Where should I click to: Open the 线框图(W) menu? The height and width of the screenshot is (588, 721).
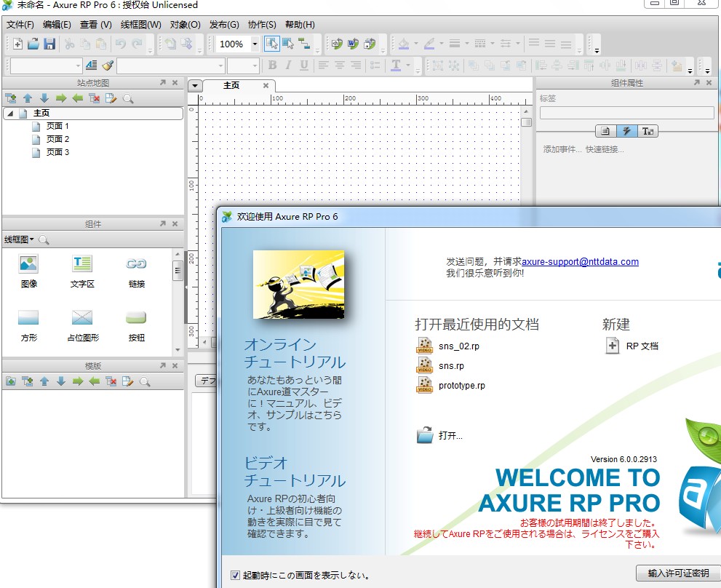[x=140, y=25]
